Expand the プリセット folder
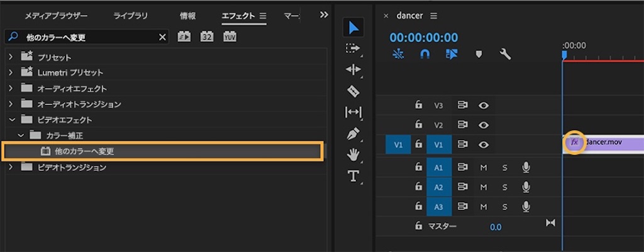Viewport: 644px width, 252px height. 11,57
